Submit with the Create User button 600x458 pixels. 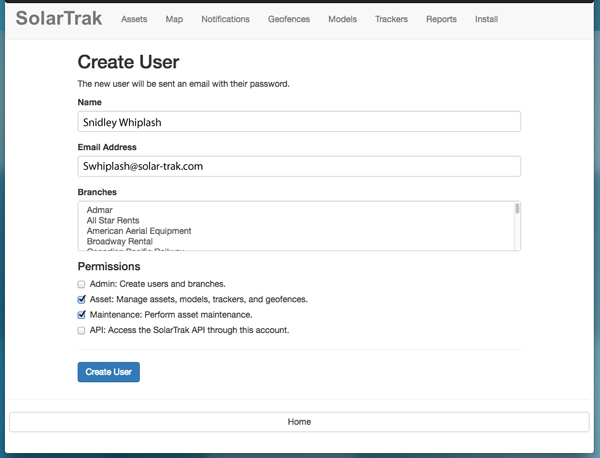pyautogui.click(x=109, y=372)
